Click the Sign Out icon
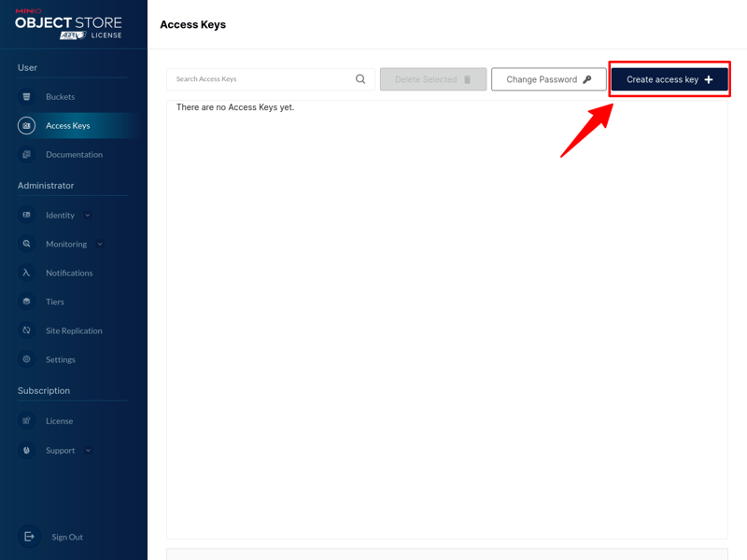 (x=29, y=537)
